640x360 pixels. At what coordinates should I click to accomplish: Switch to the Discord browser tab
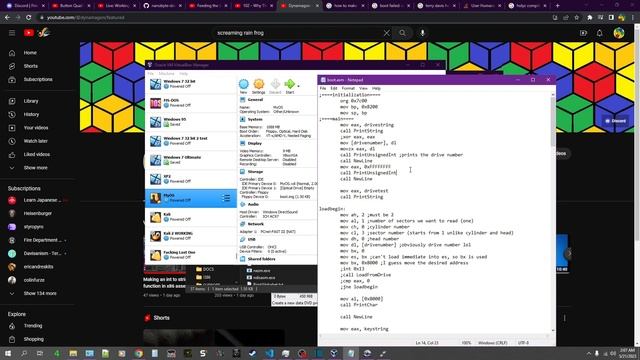[25, 6]
